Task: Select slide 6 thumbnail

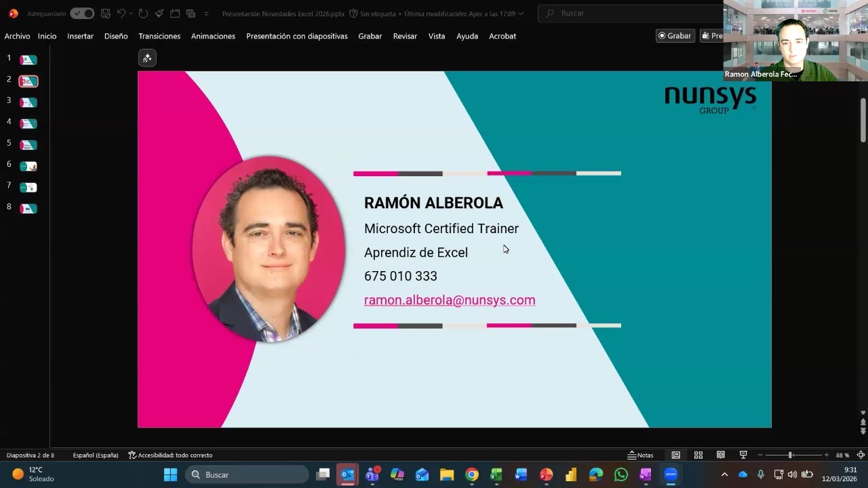Action: [28, 166]
